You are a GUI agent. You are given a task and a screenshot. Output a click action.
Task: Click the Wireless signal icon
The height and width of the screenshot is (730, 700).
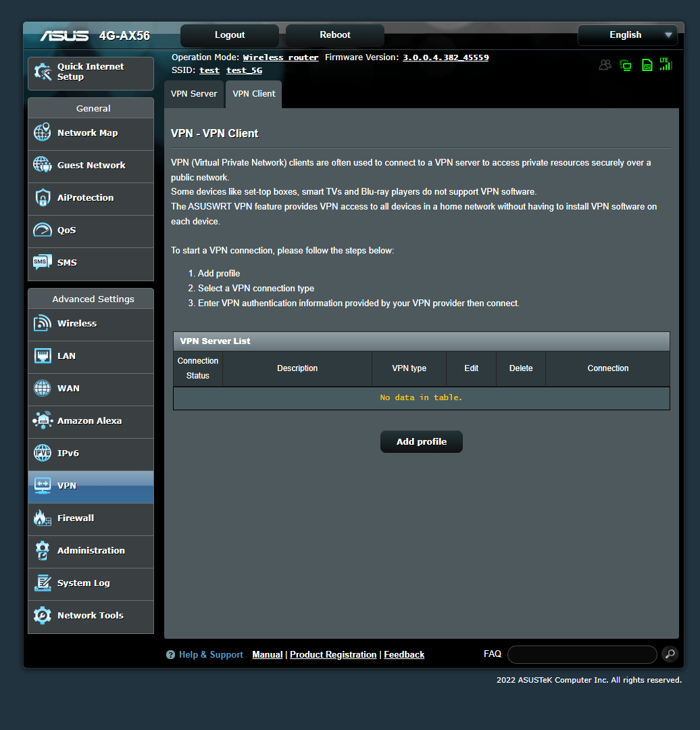43,323
